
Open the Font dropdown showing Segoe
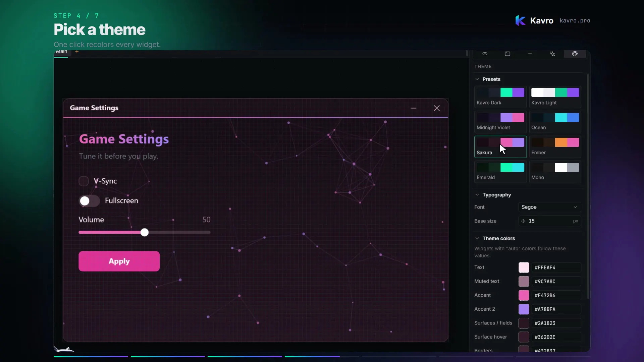[549, 207]
